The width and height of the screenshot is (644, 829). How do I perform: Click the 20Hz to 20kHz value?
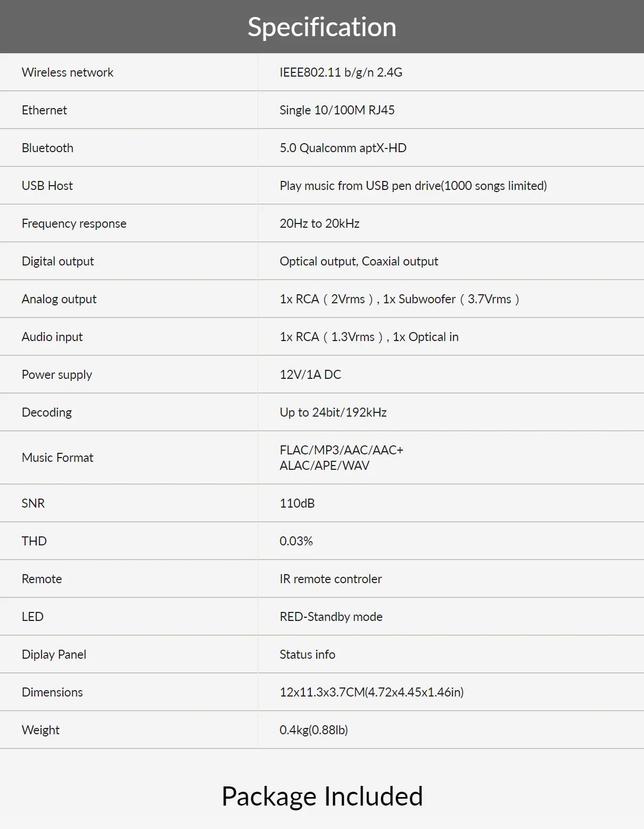click(x=319, y=223)
